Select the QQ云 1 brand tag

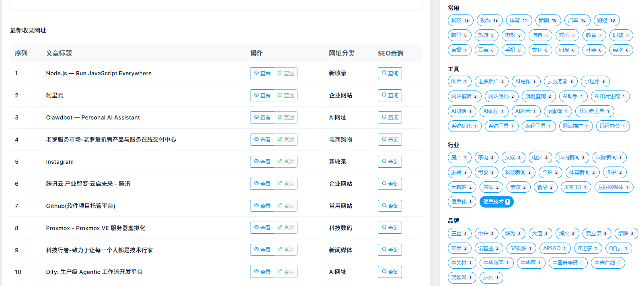click(619, 248)
